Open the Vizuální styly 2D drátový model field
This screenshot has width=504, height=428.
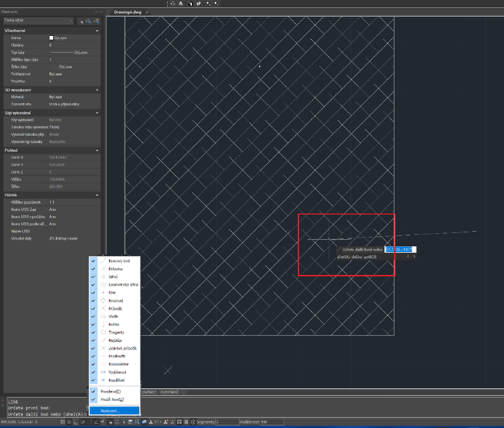(75, 239)
